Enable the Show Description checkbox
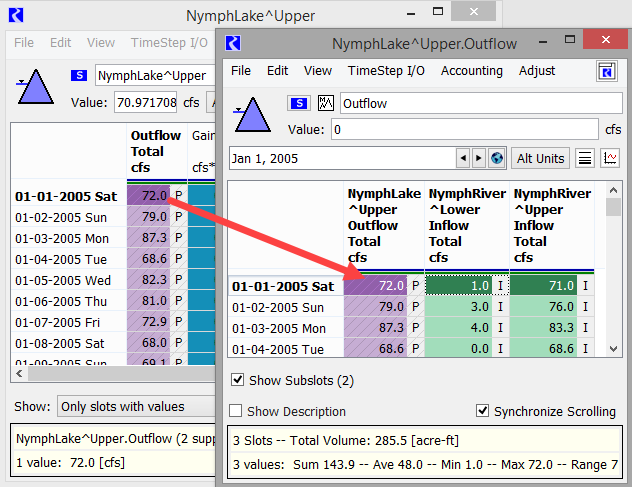This screenshot has width=632, height=487. pyautogui.click(x=237, y=412)
